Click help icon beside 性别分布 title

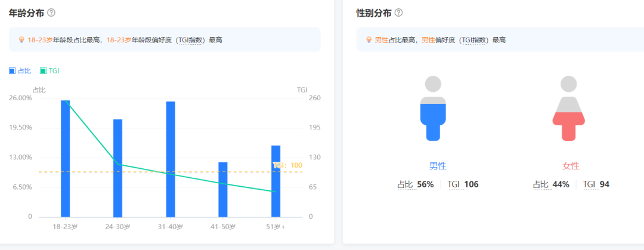coord(398,13)
